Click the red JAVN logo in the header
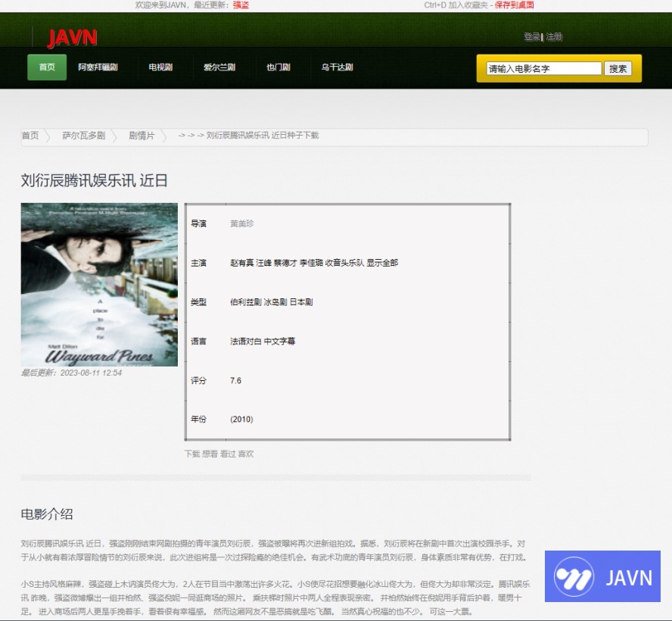 pyautogui.click(x=72, y=37)
